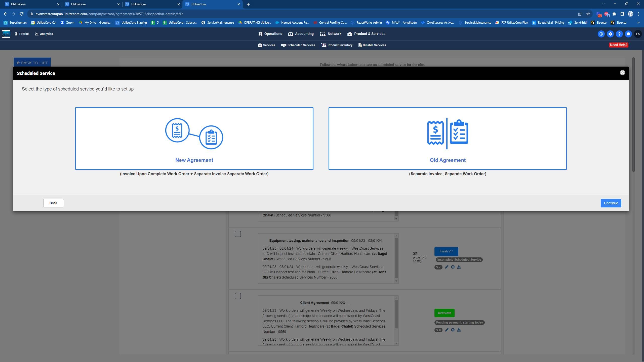This screenshot has width=644, height=362.
Task: Open the Chrome three-dot menu
Action: [x=638, y=14]
